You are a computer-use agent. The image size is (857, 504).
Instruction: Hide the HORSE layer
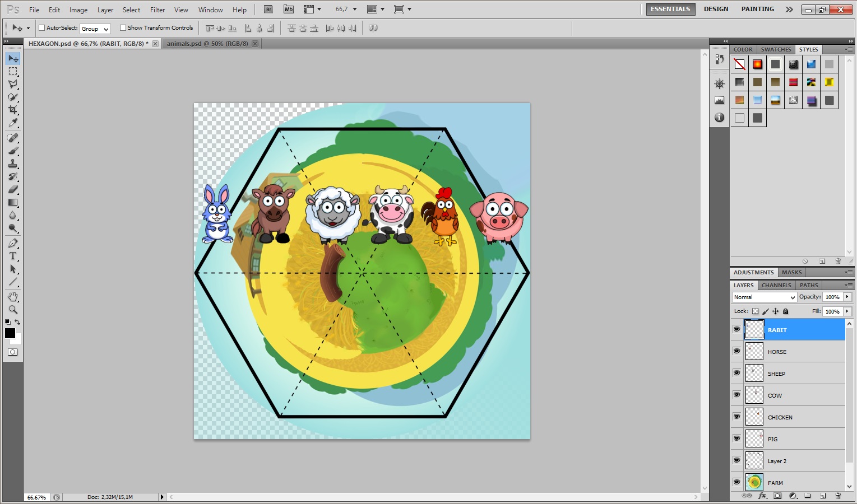(736, 351)
